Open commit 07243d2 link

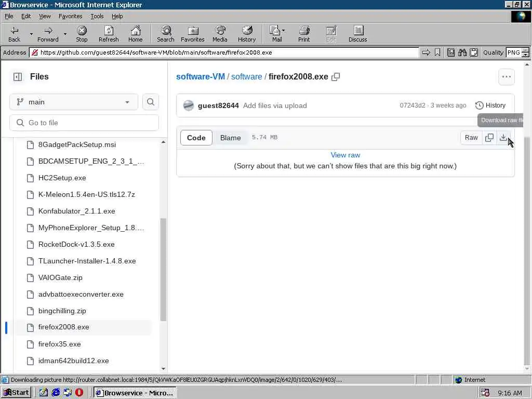pyautogui.click(x=412, y=105)
